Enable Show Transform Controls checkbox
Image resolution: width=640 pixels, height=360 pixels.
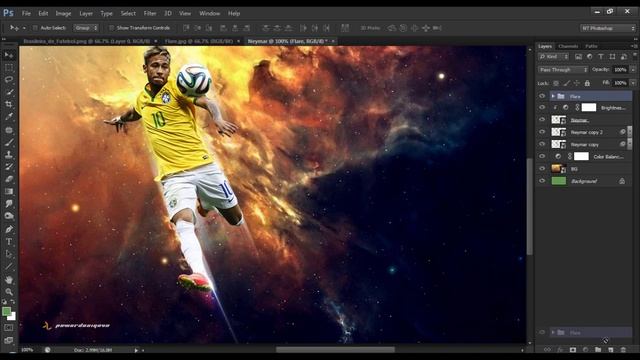point(111,28)
